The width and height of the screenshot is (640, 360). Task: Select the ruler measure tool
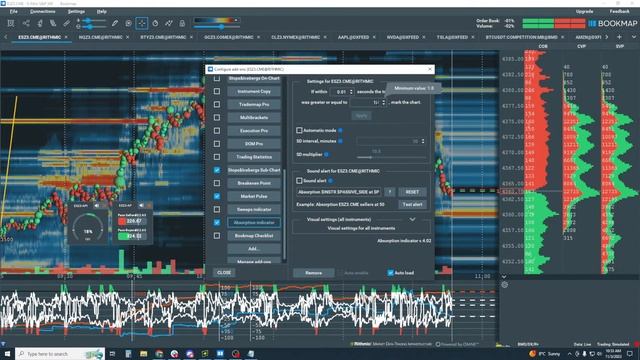67,23
